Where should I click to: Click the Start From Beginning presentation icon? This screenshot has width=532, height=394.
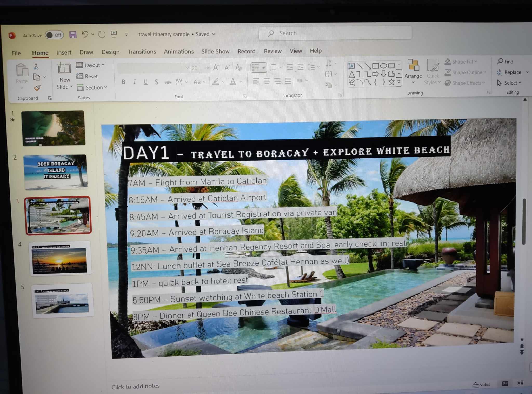click(114, 34)
